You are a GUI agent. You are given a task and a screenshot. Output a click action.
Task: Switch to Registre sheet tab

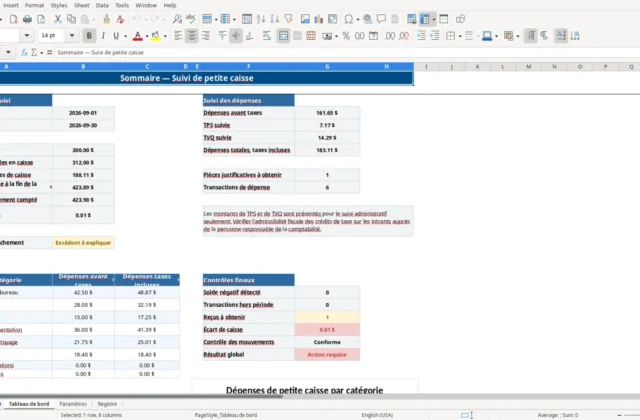pos(107,404)
